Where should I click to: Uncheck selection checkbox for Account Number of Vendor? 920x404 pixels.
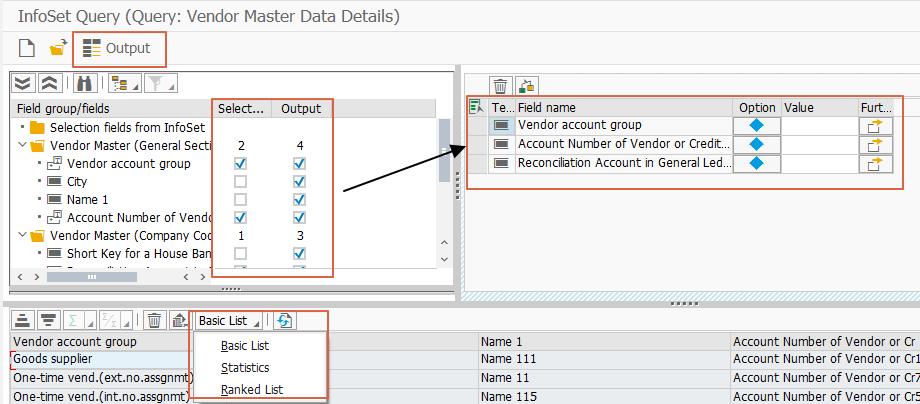[240, 218]
